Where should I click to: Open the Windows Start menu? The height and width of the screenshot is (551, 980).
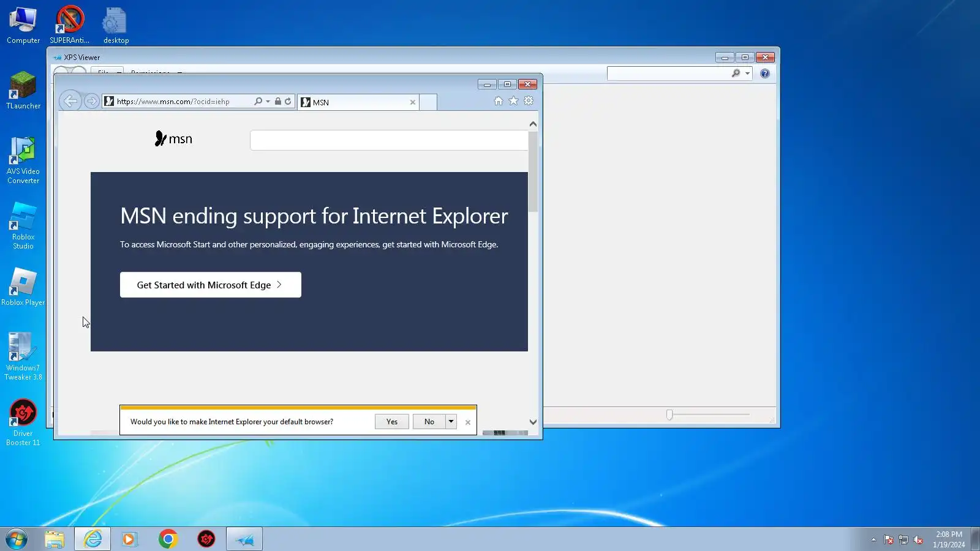tap(17, 539)
